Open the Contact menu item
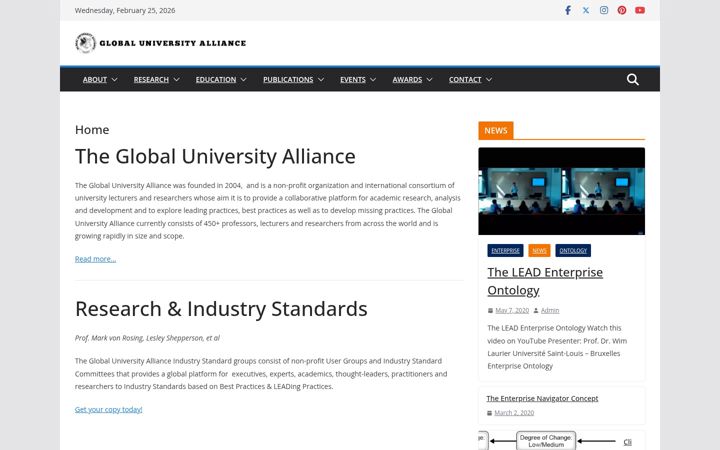This screenshot has height=450, width=720. coord(465,79)
